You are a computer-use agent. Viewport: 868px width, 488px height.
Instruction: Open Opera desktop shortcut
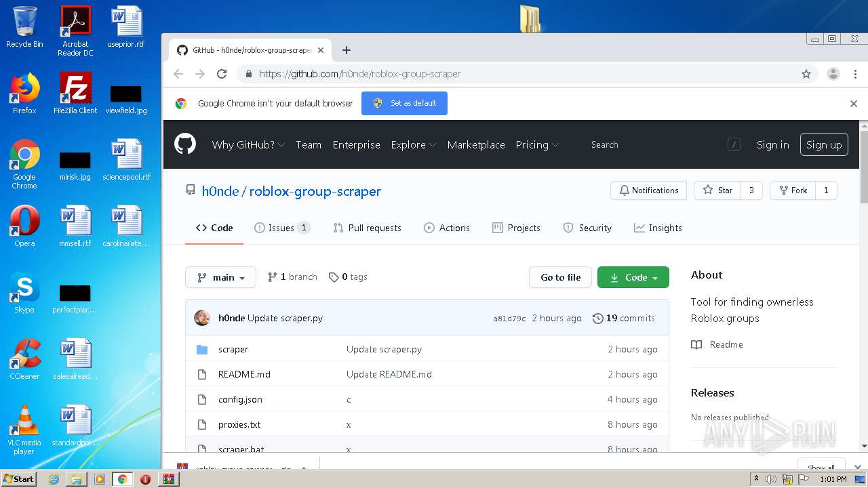click(x=24, y=226)
